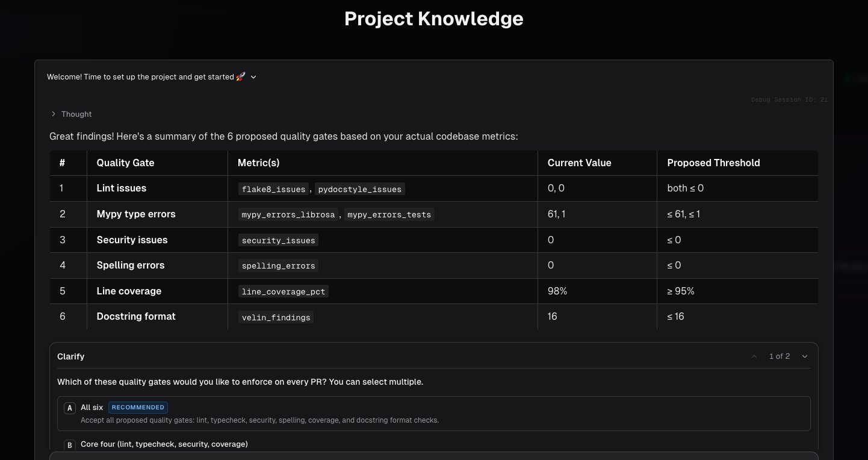Click the Quality Gate column header
The image size is (868, 460).
click(x=125, y=163)
